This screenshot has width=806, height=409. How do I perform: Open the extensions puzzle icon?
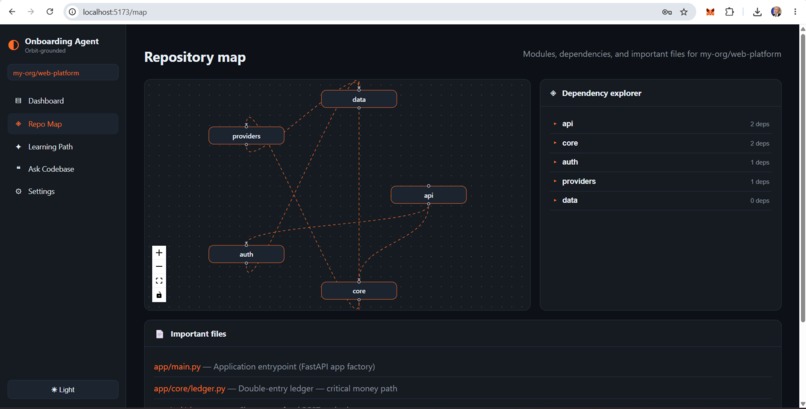tap(729, 12)
